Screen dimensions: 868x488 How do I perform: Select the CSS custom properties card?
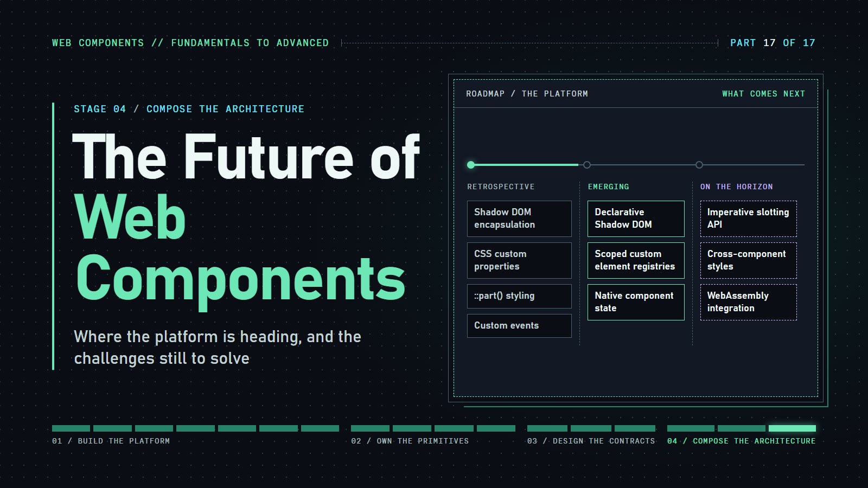(x=519, y=260)
